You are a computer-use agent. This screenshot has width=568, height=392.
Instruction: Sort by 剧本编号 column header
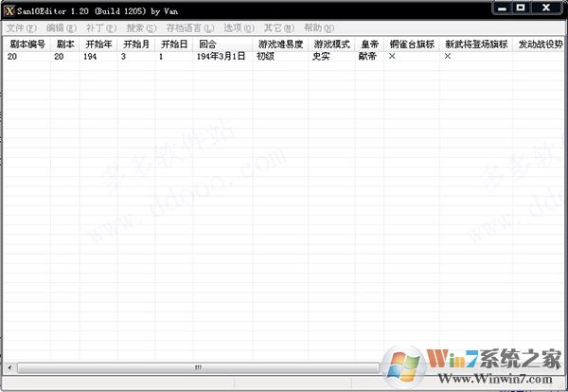(27, 45)
